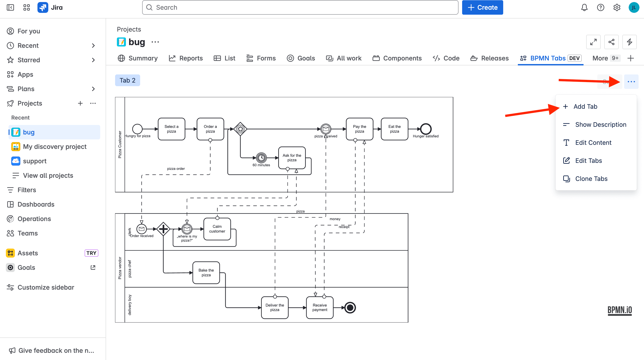Open Teams in sidebar
The width and height of the screenshot is (644, 360).
(x=53, y=233)
